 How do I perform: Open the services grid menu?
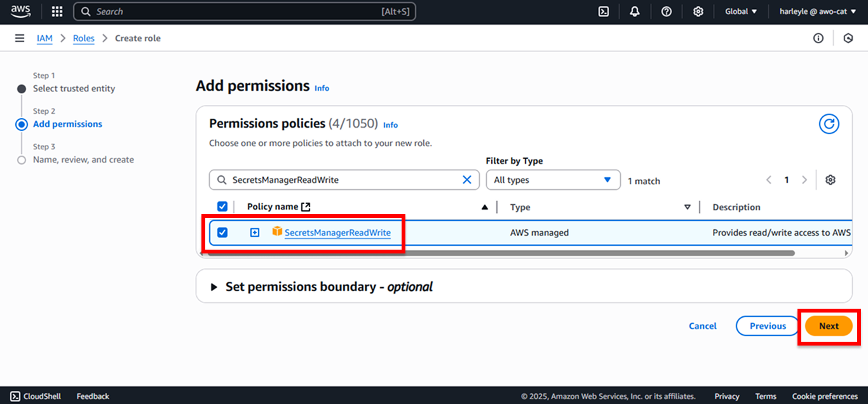(x=57, y=11)
